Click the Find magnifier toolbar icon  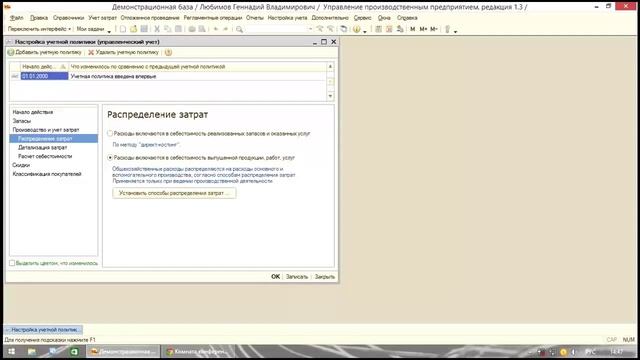coord(240,29)
